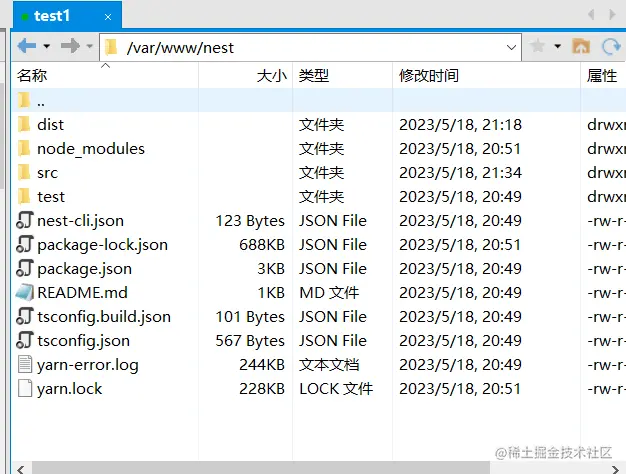Click the 2023/5/18, 21:18 modified time
This screenshot has height=474, width=626.
pos(460,125)
